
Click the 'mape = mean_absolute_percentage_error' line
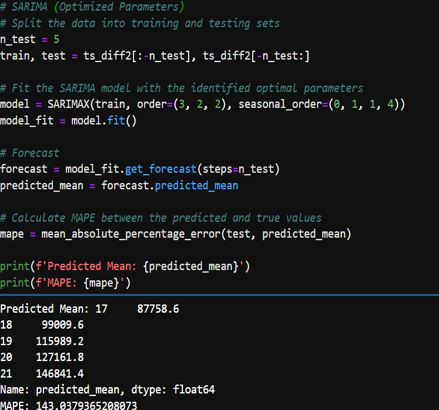click(176, 234)
